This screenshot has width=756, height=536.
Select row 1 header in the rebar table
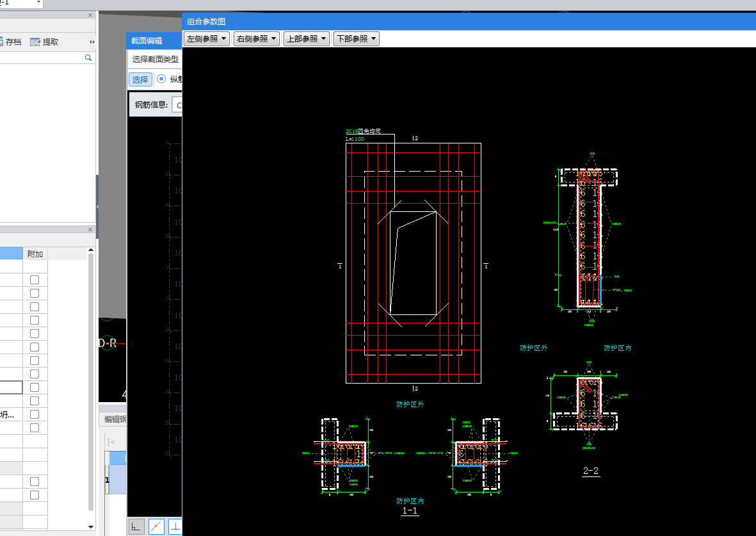(x=107, y=480)
